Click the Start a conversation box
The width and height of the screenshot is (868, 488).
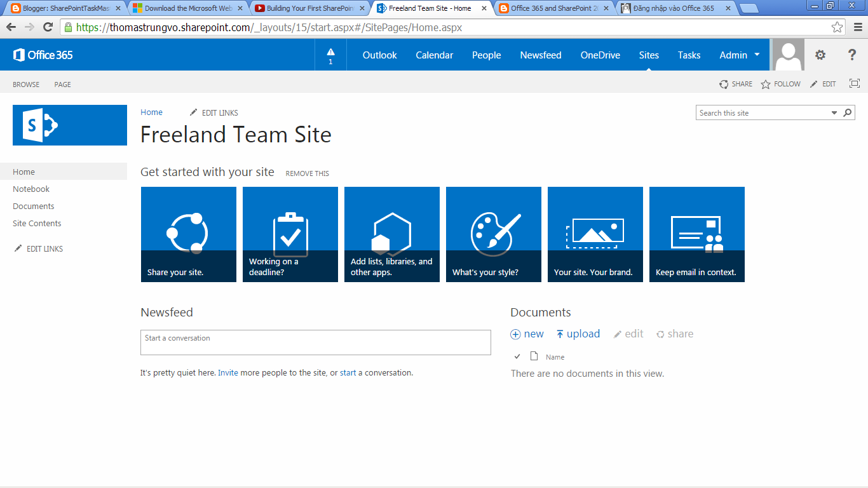click(x=316, y=342)
